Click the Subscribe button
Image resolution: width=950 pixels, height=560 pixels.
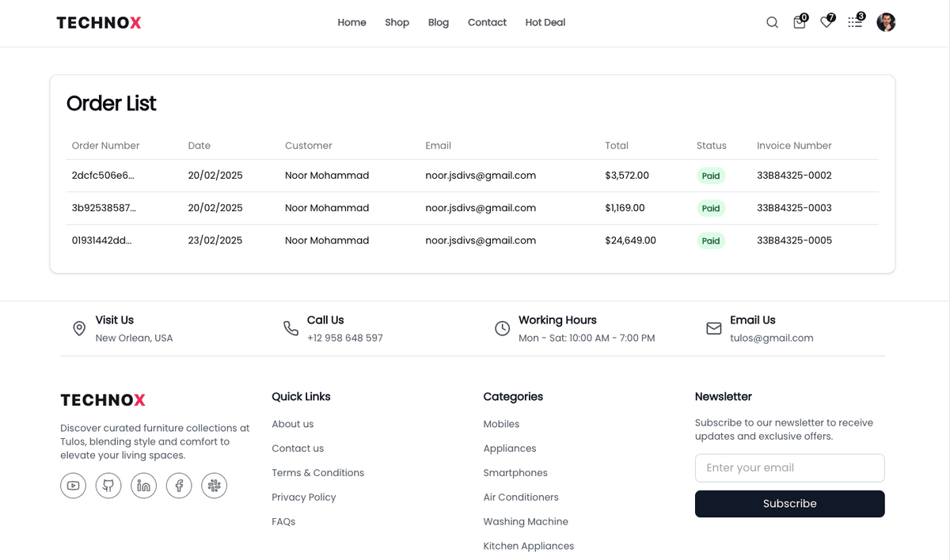click(x=789, y=503)
